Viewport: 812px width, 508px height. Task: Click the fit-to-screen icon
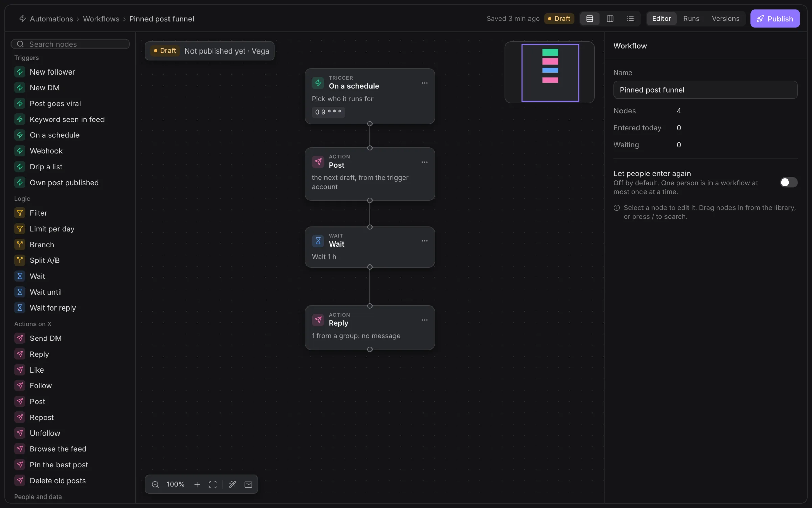(213, 484)
